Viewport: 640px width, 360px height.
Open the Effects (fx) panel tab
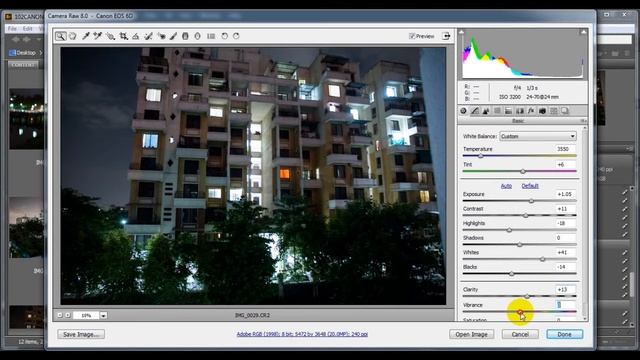531,111
